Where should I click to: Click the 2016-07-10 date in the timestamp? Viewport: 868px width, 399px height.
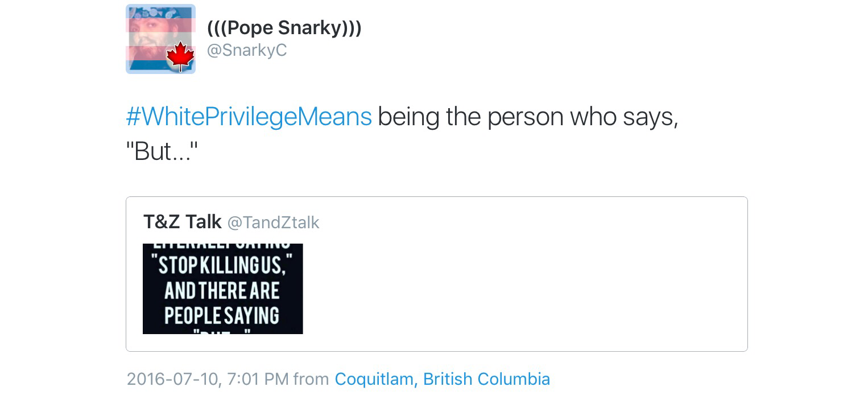(x=172, y=379)
